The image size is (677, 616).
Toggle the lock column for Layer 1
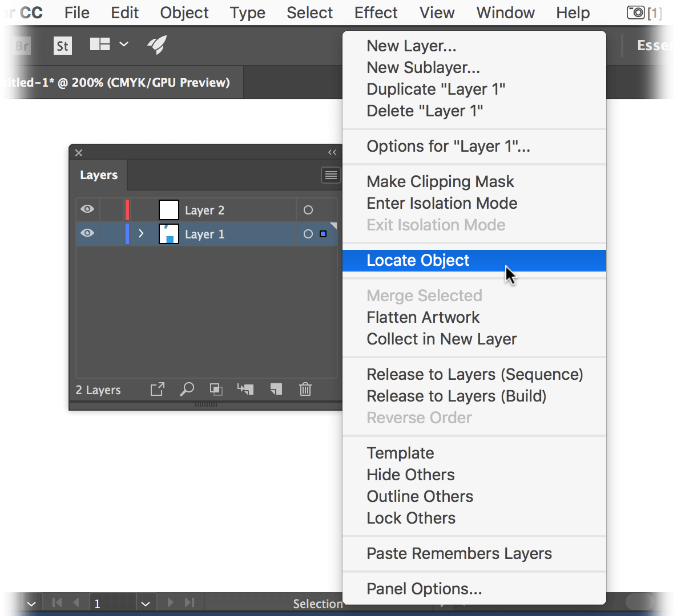click(x=112, y=234)
